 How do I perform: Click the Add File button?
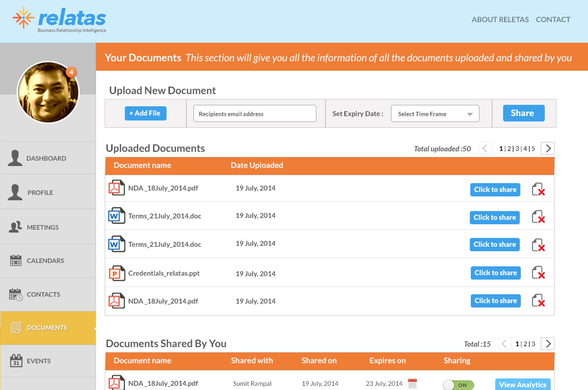pyautogui.click(x=145, y=114)
